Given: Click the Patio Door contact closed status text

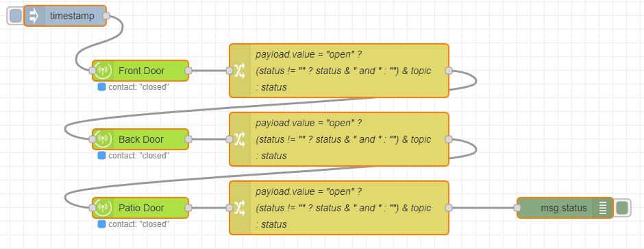Looking at the screenshot, I should tap(138, 224).
